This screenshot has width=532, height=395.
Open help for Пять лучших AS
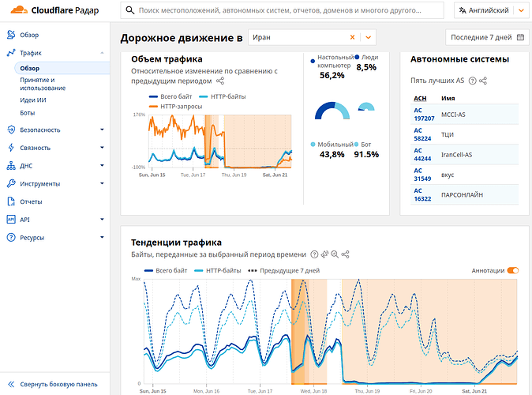point(472,81)
